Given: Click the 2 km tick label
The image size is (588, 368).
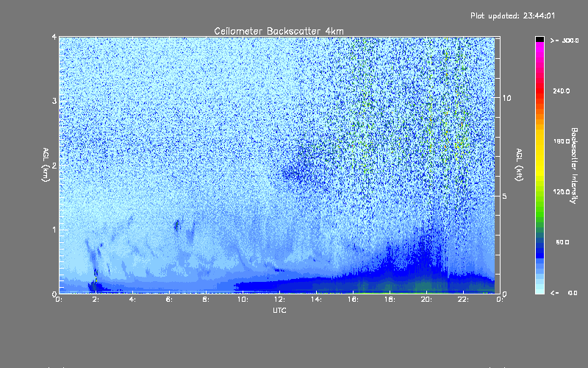Looking at the screenshot, I should (54, 165).
